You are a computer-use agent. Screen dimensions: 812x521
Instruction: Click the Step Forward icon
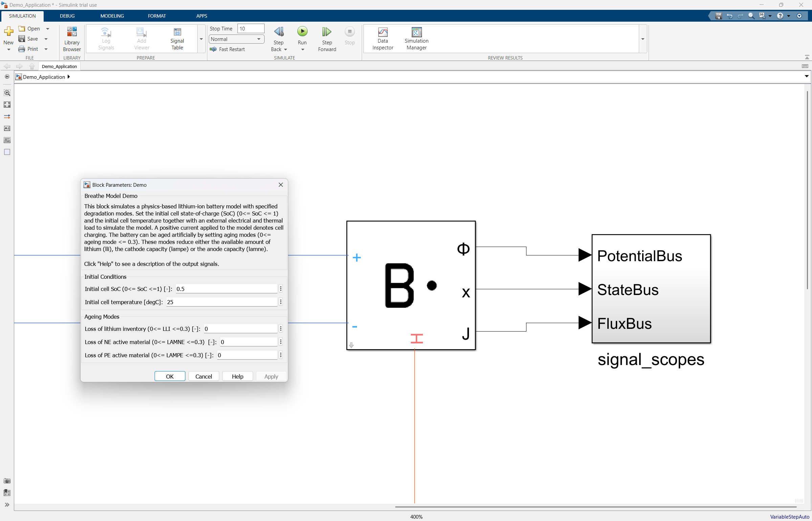point(326,31)
